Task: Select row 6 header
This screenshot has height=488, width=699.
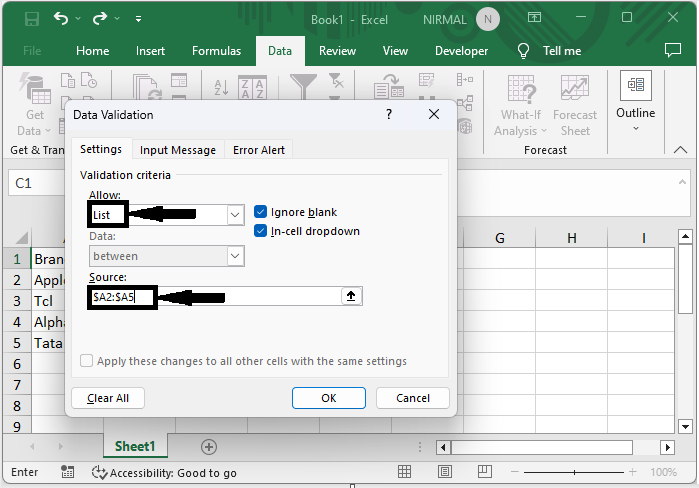Action: tap(17, 364)
